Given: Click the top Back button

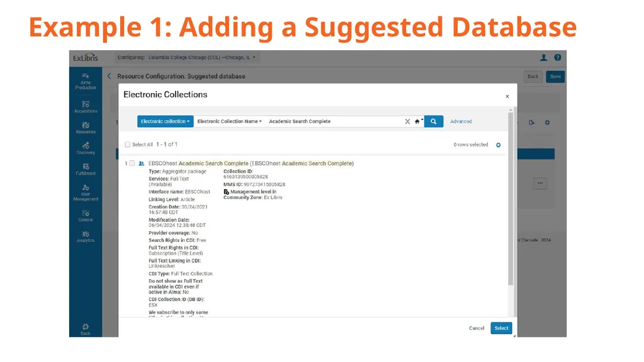Looking at the screenshot, I should [533, 76].
